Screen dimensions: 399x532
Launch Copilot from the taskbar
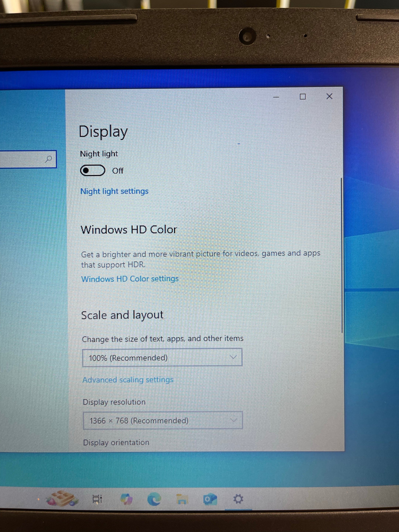127,499
